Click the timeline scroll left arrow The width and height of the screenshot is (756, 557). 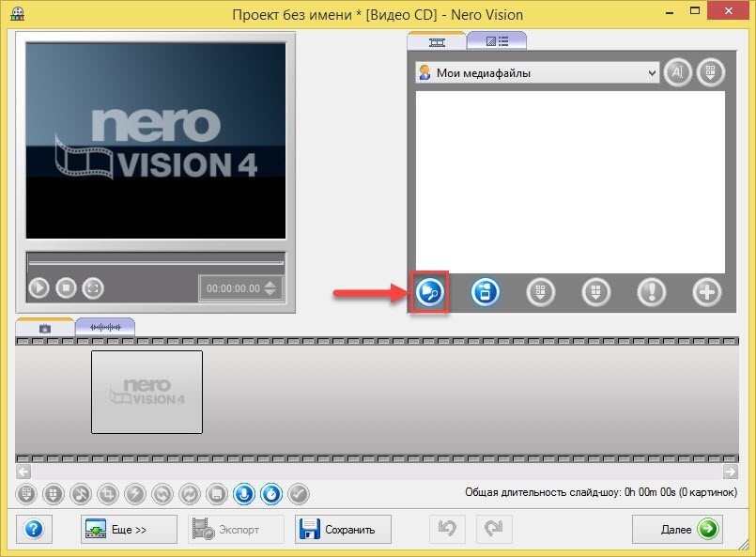(23, 472)
